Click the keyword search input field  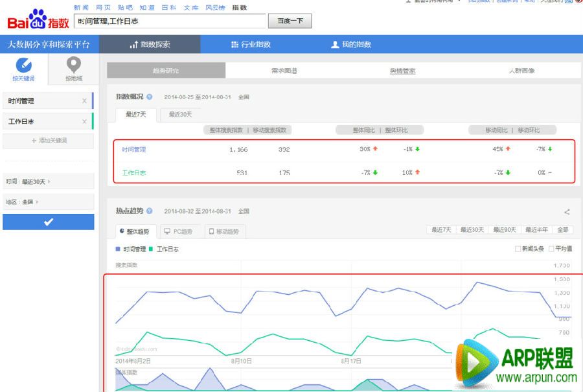170,21
